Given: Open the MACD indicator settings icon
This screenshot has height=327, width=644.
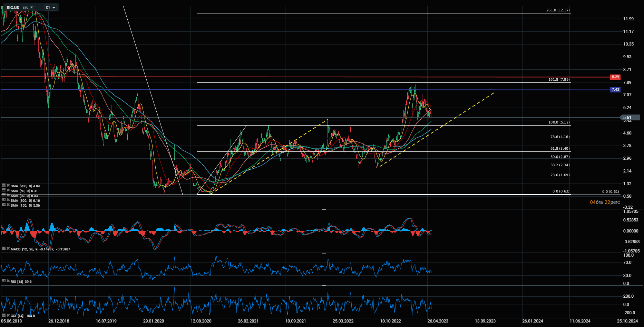Looking at the screenshot, I should pos(4,248).
